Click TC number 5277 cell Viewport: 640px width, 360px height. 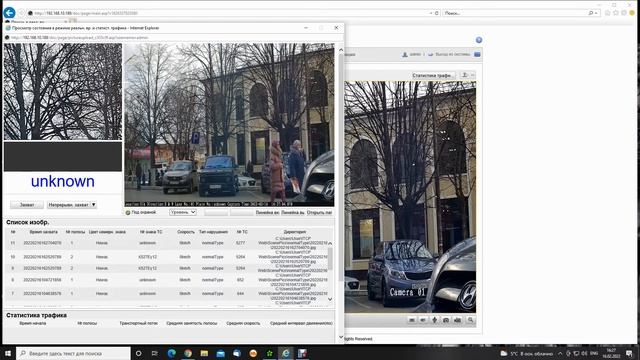(240, 243)
